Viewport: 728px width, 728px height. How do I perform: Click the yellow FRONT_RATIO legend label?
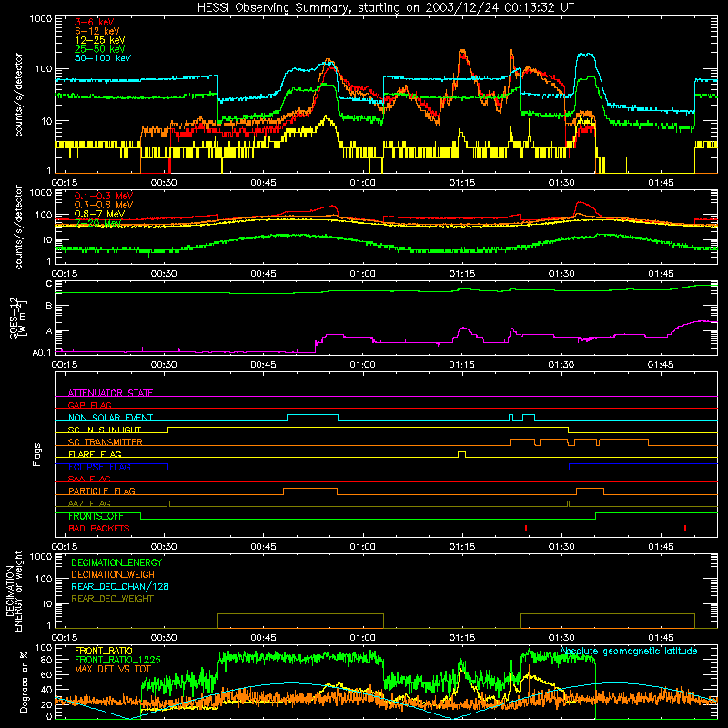104,651
